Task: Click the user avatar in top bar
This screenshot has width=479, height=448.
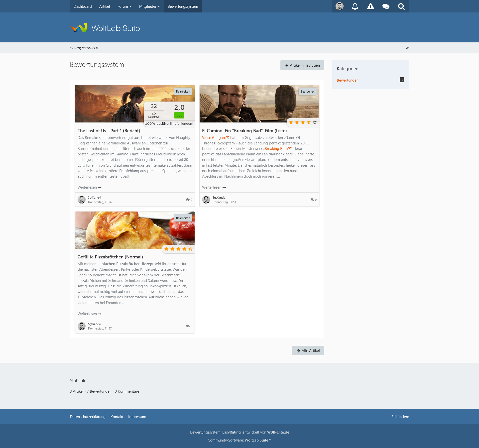Action: point(339,6)
